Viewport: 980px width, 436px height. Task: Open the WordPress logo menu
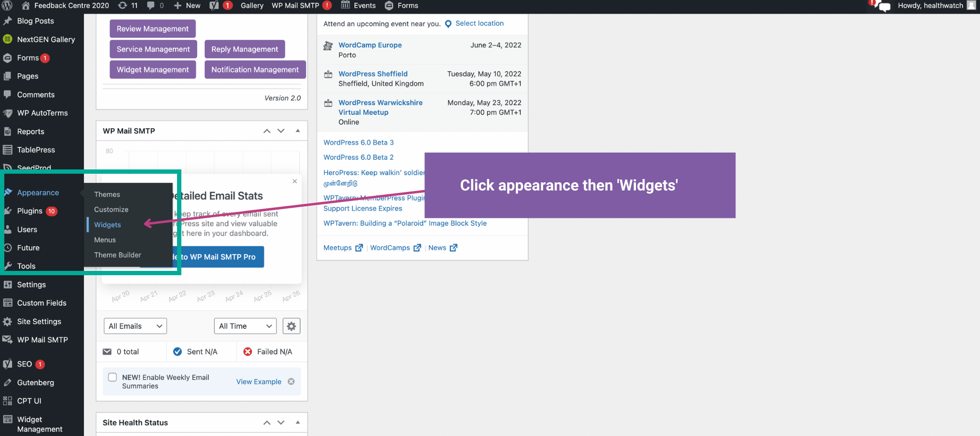7,6
